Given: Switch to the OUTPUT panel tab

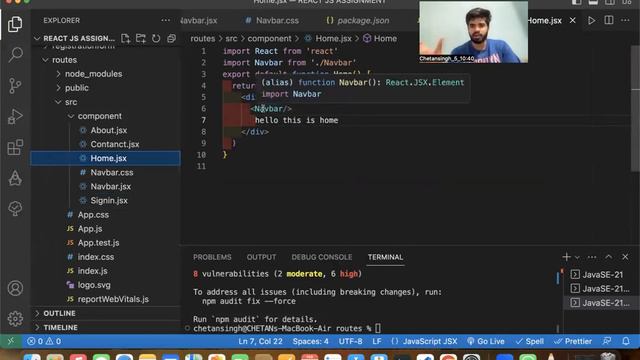Looking at the screenshot, I should (x=261, y=257).
